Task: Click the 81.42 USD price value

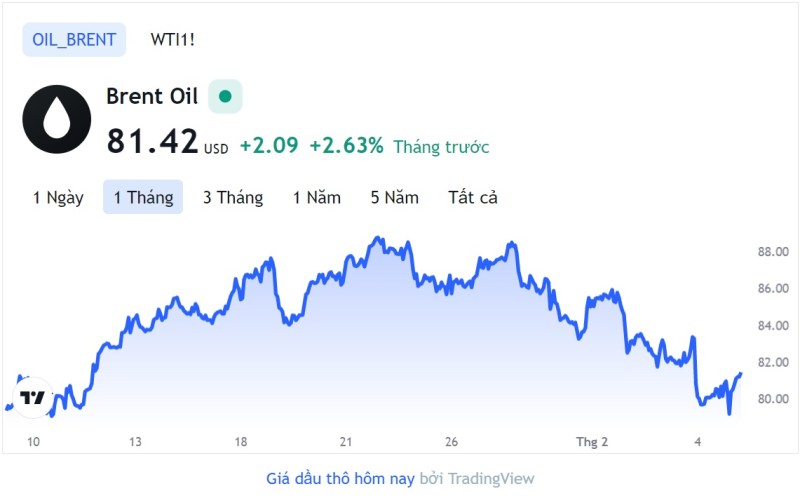Action: point(167,141)
